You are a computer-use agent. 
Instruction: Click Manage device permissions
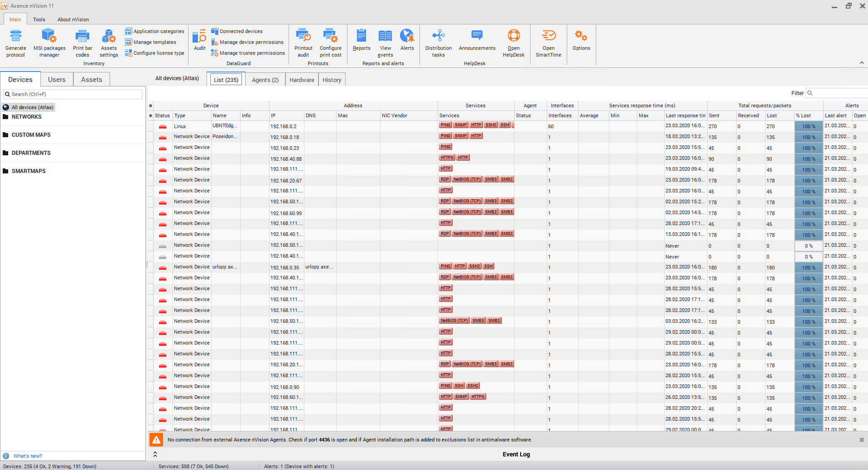pos(251,42)
